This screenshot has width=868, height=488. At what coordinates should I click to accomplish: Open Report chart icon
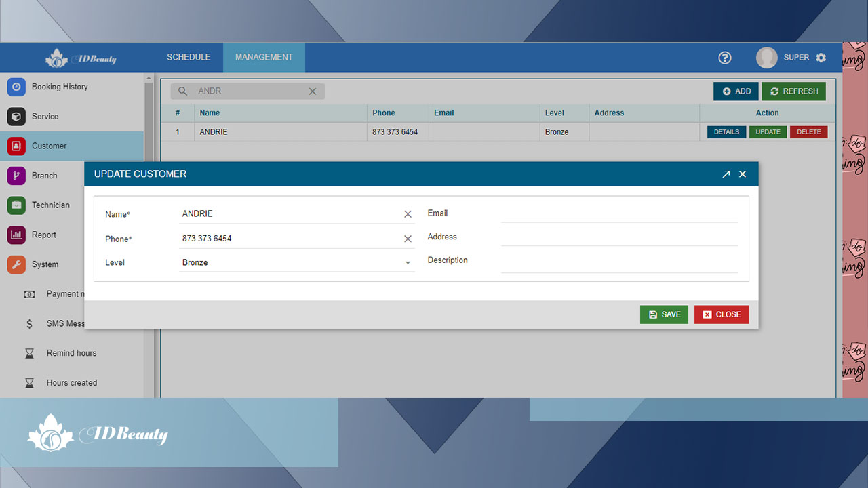coord(16,235)
